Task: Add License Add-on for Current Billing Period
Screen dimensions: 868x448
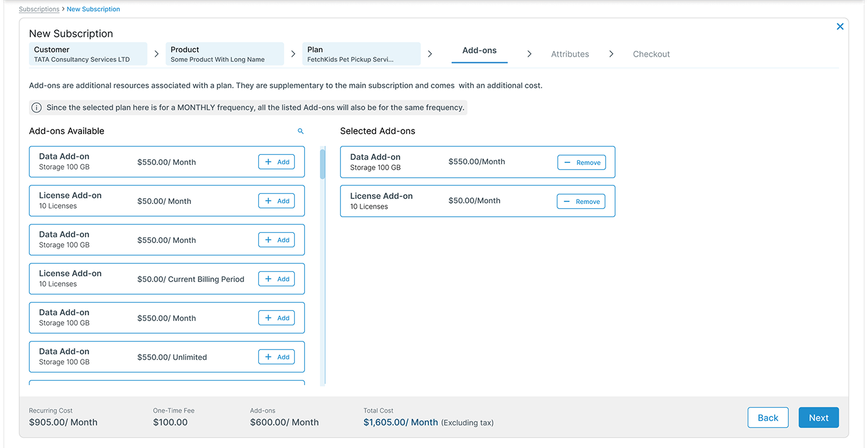Action: pyautogui.click(x=277, y=279)
